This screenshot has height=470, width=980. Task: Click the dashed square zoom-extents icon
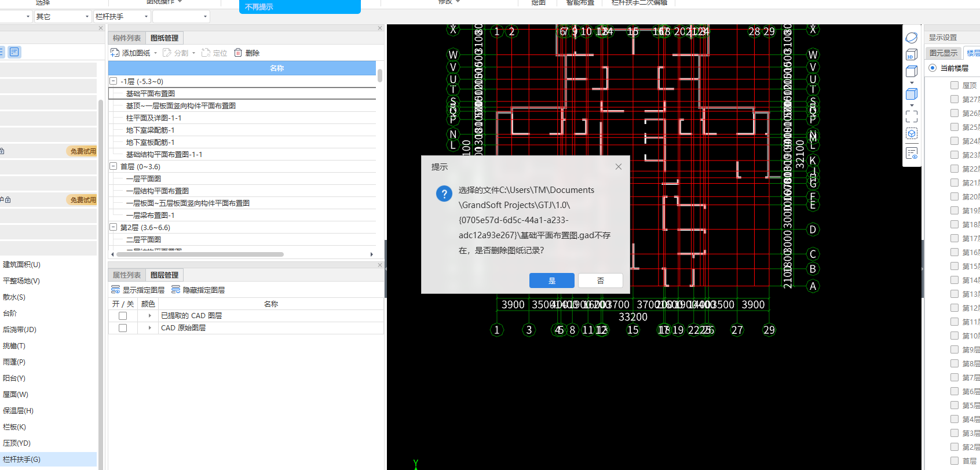pyautogui.click(x=911, y=116)
